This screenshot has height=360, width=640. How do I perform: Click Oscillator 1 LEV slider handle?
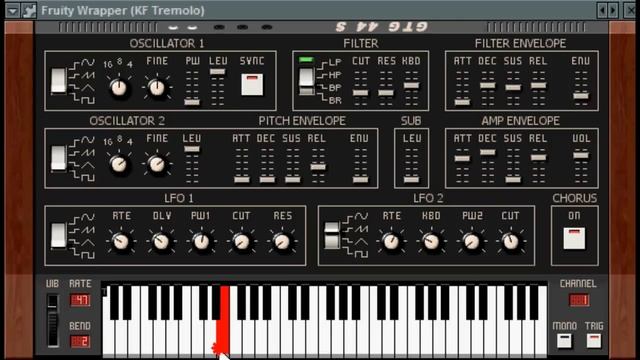click(x=218, y=71)
